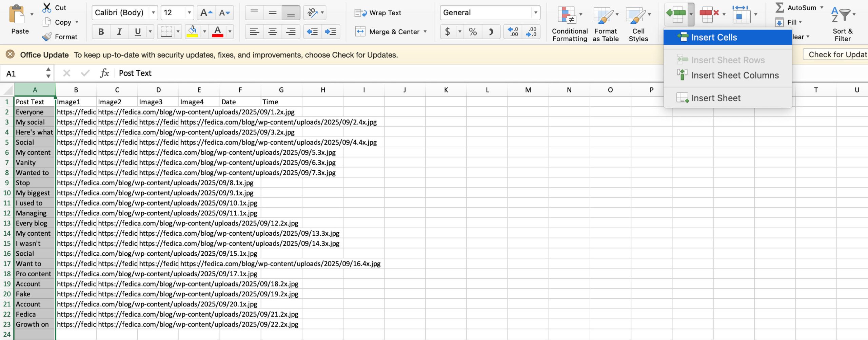Click the Cut scissors icon
This screenshot has width=868, height=340.
coord(46,8)
